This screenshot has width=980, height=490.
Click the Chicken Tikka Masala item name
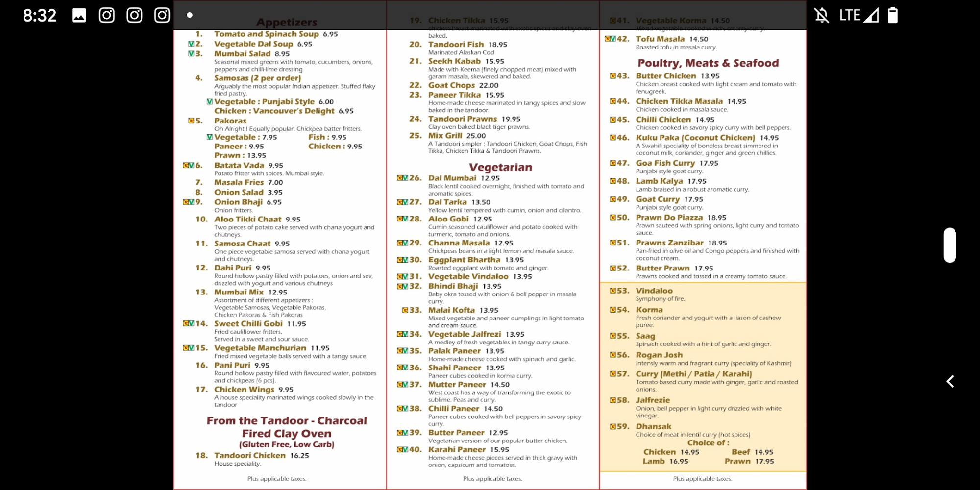coord(679,101)
